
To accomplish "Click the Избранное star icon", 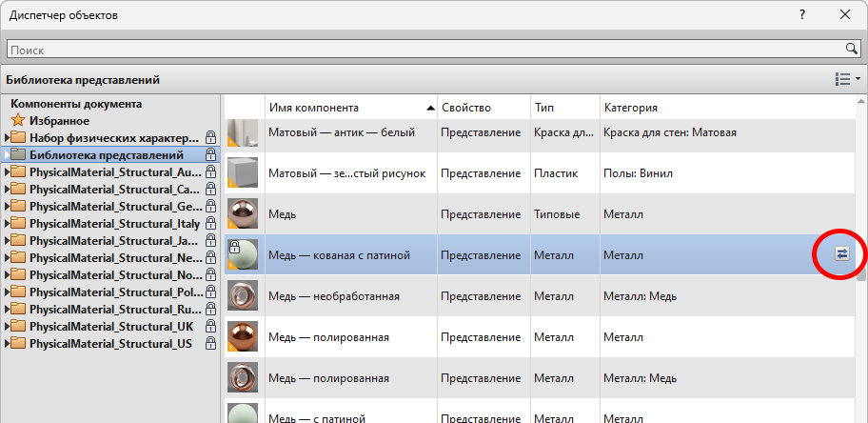I will click(x=18, y=120).
